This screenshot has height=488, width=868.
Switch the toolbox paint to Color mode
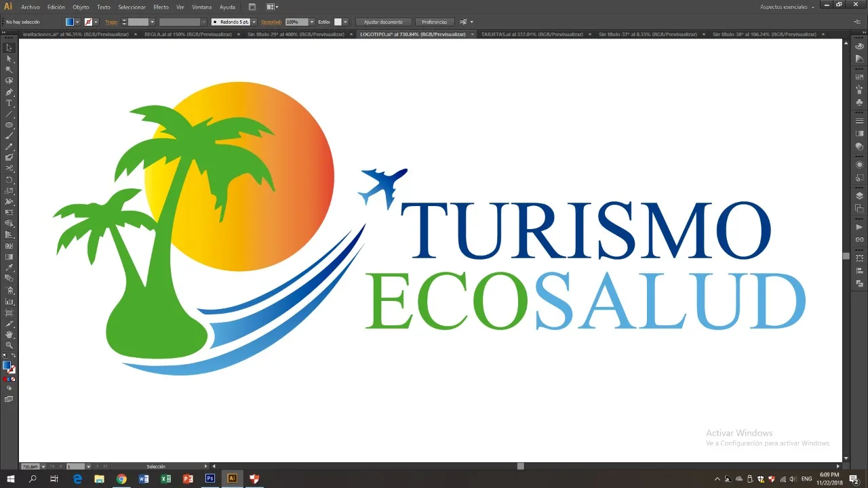(5, 379)
